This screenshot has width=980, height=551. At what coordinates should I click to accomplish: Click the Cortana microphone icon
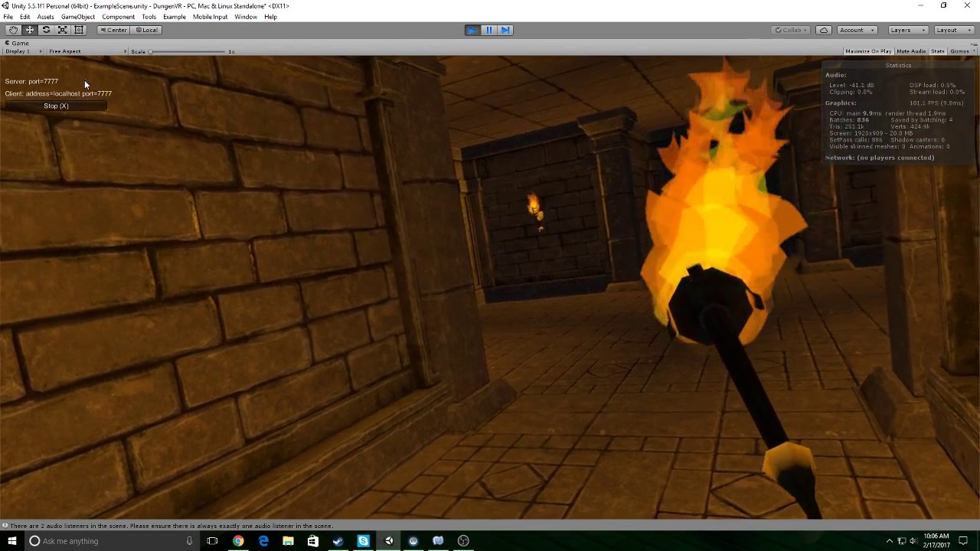(189, 541)
